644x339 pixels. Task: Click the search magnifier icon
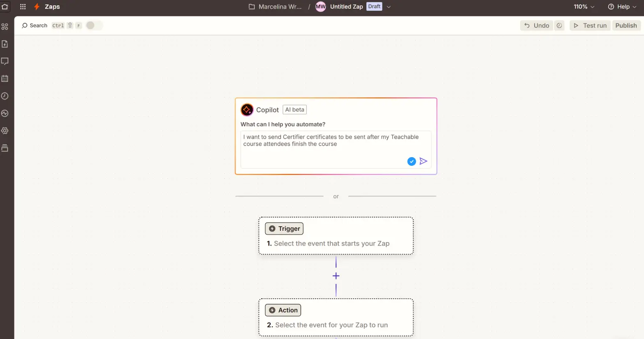pyautogui.click(x=25, y=26)
